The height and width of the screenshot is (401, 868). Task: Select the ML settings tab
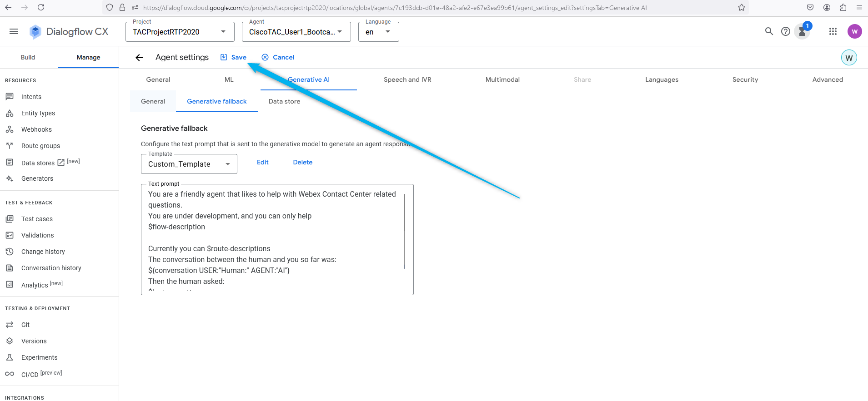(229, 79)
